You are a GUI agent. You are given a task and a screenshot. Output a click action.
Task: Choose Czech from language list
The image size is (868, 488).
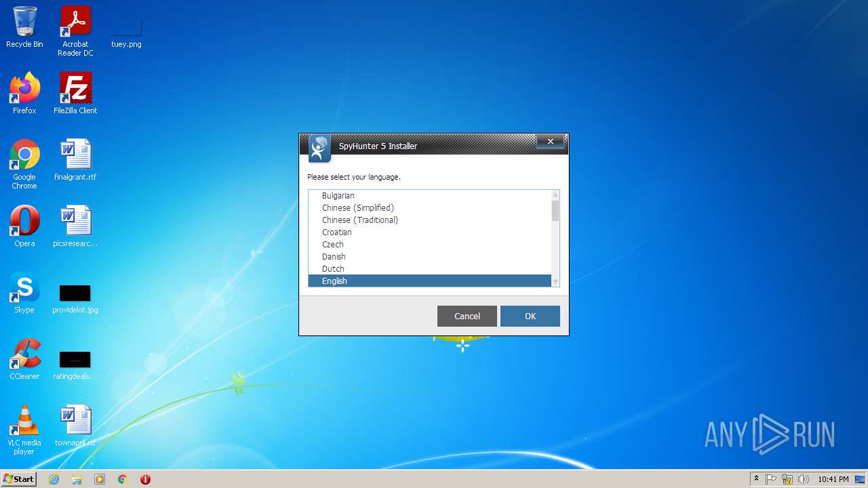point(430,245)
